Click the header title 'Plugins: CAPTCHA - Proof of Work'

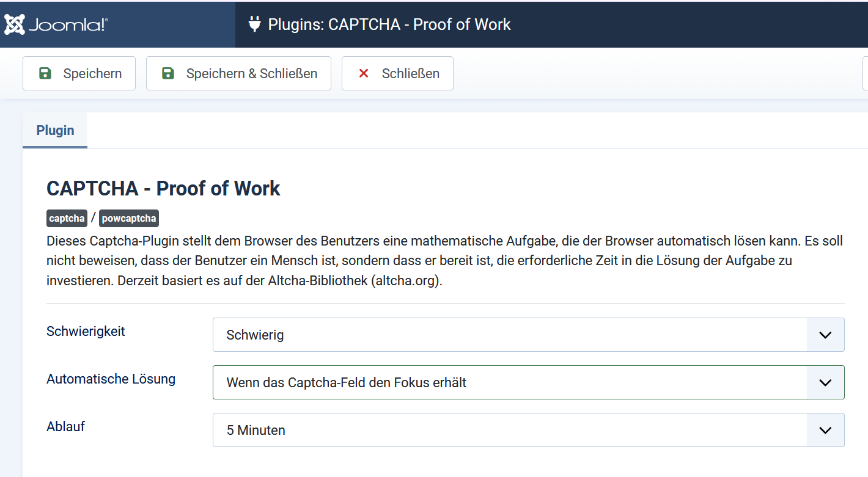pyautogui.click(x=389, y=24)
